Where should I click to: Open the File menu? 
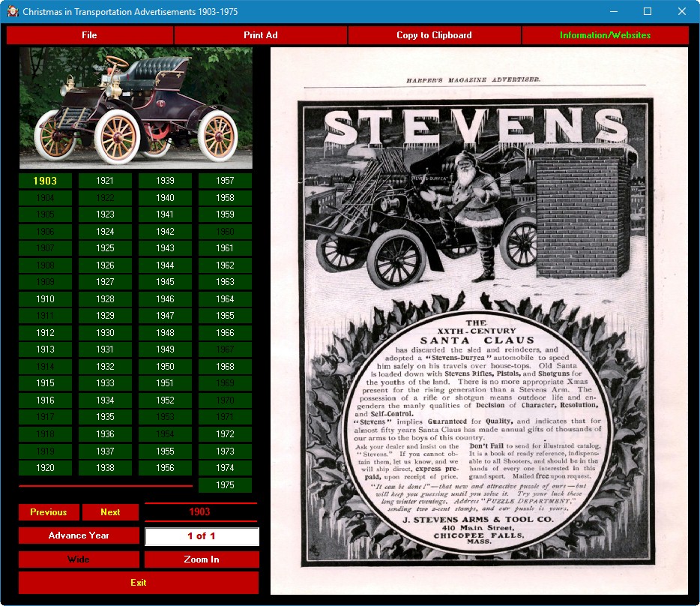click(90, 35)
